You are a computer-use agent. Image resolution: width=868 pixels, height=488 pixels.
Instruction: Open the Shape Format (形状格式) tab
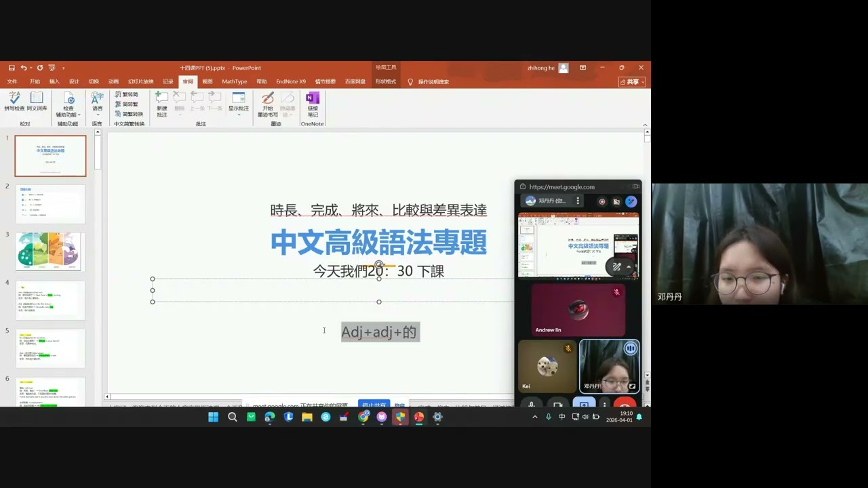tap(386, 82)
